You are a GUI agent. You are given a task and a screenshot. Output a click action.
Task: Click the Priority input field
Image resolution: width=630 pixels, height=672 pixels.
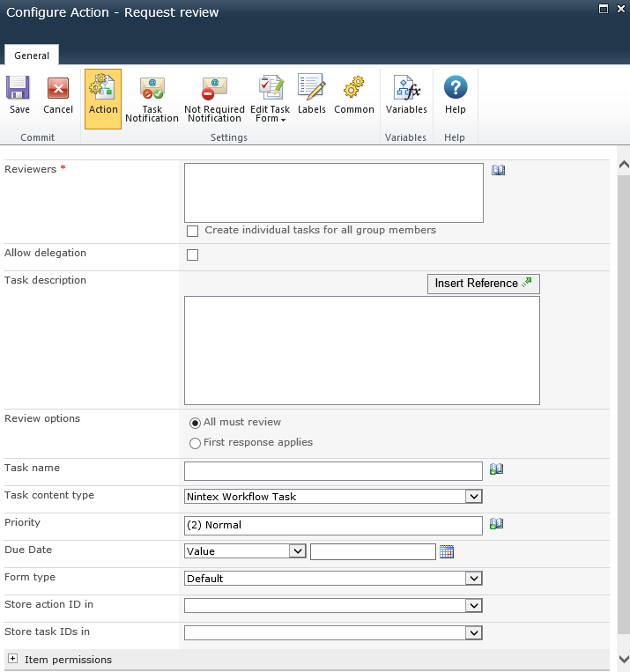pyautogui.click(x=333, y=526)
